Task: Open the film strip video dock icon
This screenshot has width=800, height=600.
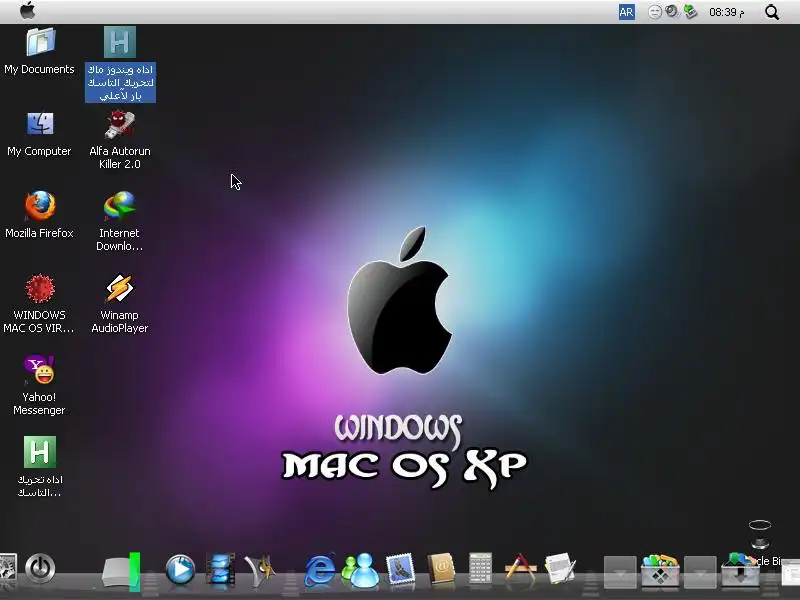Action: click(x=220, y=569)
